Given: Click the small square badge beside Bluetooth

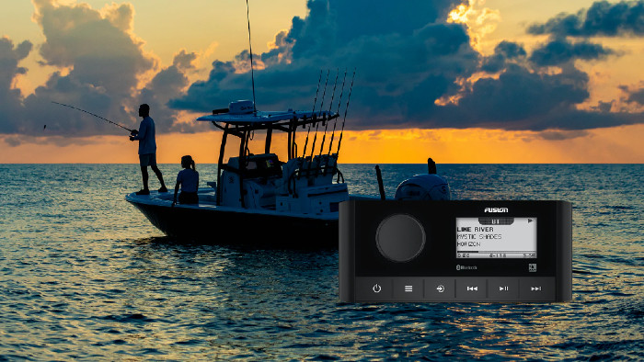Looking at the screenshot, I should [x=533, y=267].
